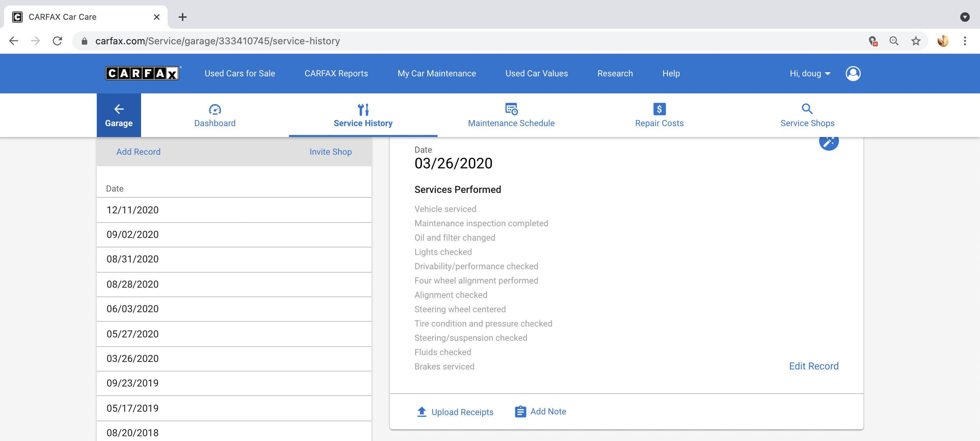Reload the page

(x=58, y=41)
